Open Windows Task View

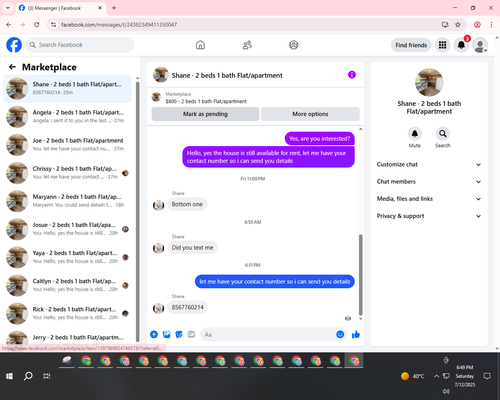[47, 376]
